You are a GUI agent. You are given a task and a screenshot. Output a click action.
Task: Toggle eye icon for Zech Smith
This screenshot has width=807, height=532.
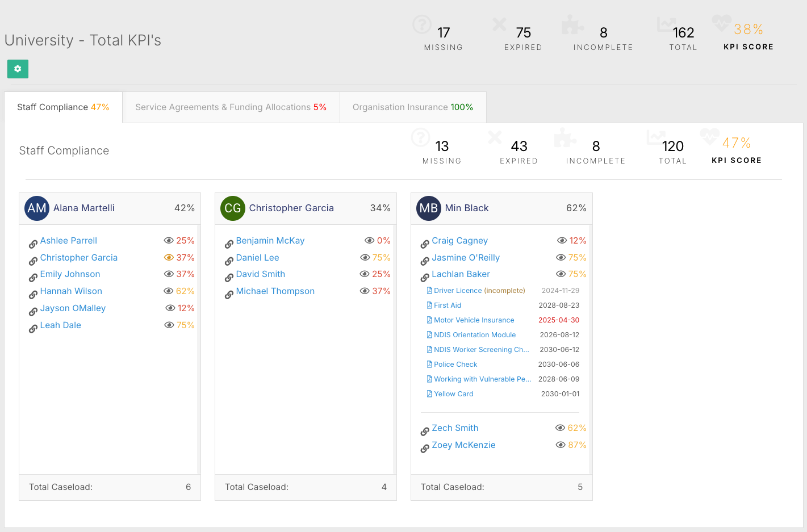click(x=561, y=428)
